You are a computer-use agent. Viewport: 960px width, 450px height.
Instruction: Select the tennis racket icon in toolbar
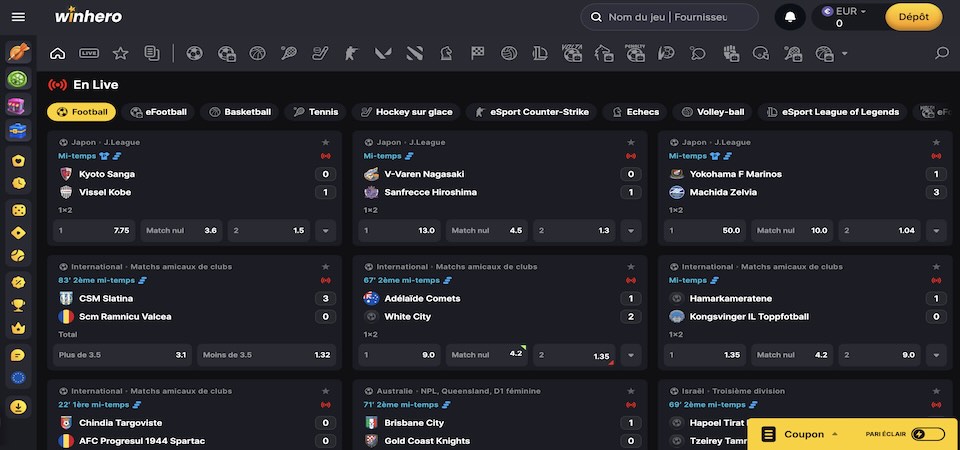click(x=289, y=53)
